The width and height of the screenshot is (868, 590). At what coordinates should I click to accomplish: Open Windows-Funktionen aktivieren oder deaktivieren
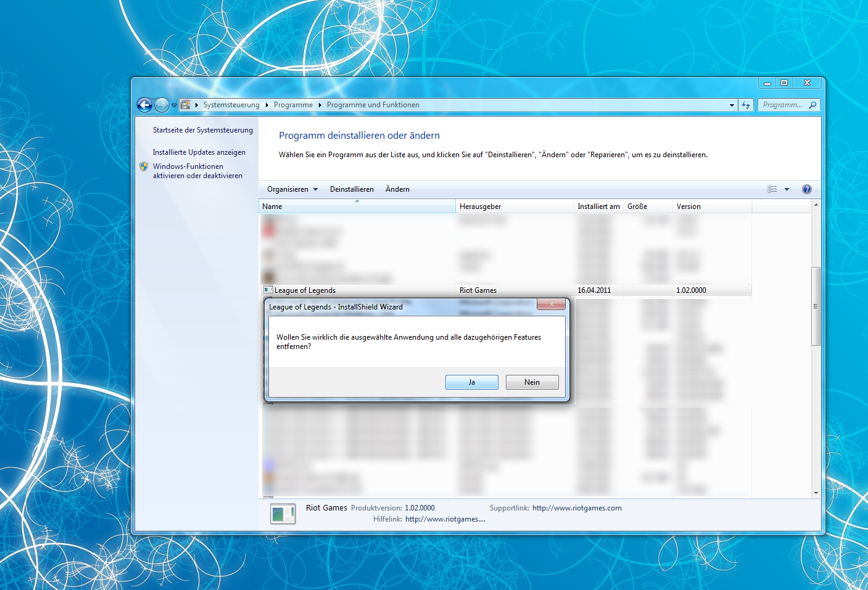[197, 171]
